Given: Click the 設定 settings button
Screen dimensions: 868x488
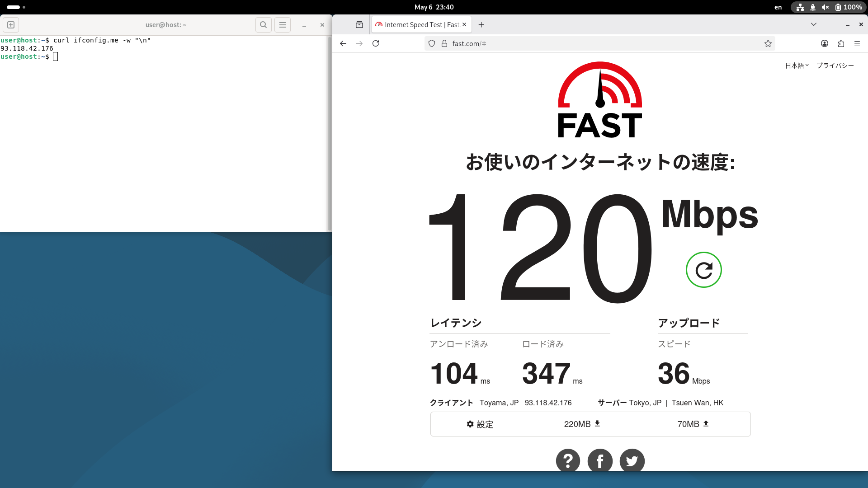Looking at the screenshot, I should click(480, 424).
